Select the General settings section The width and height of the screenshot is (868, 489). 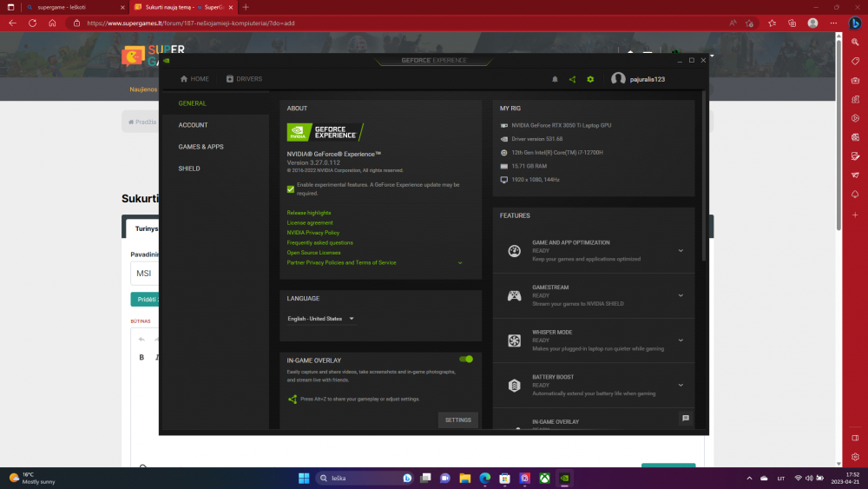click(x=192, y=103)
